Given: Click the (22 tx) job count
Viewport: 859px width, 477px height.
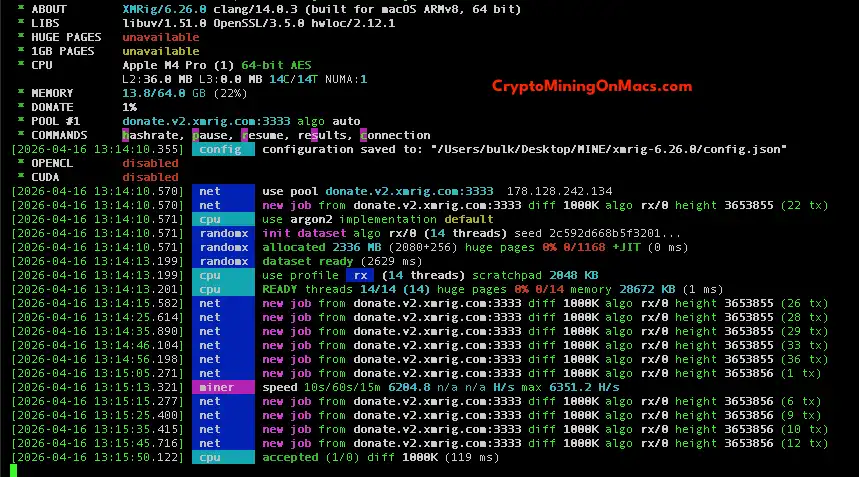Looking at the screenshot, I should 805,205.
